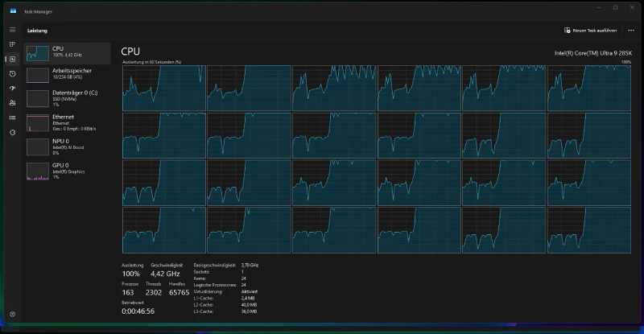This screenshot has height=334, width=644.
Task: Select the Ethernet performance entry
Action: click(x=67, y=123)
